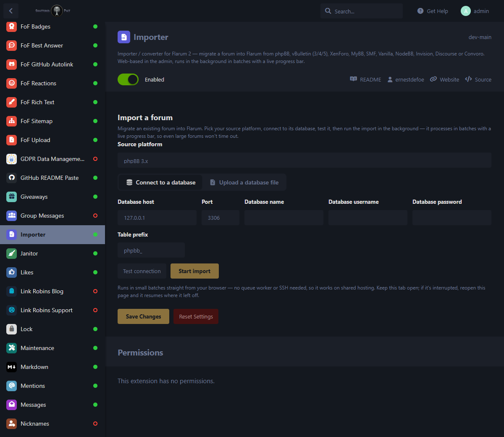
Task: Click the Link Robins Support icon
Action: pos(12,310)
